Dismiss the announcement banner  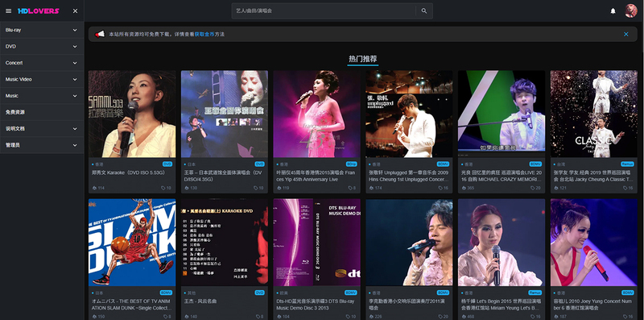click(x=626, y=34)
